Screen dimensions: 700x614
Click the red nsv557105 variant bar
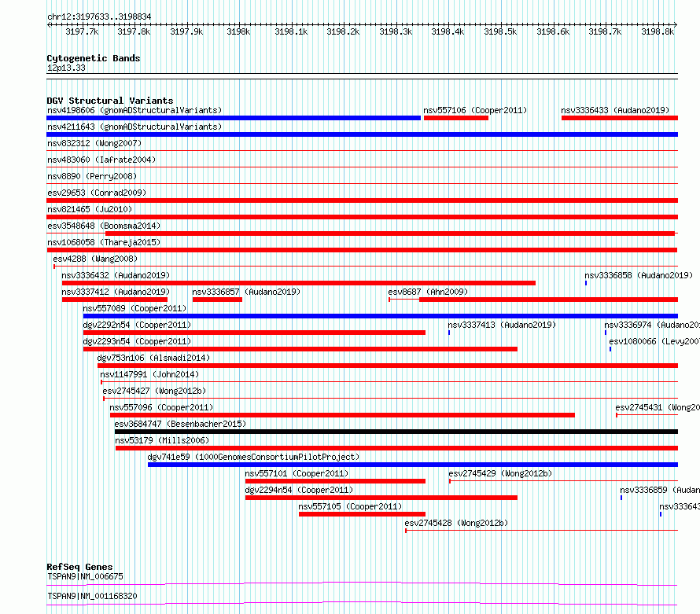click(362, 514)
